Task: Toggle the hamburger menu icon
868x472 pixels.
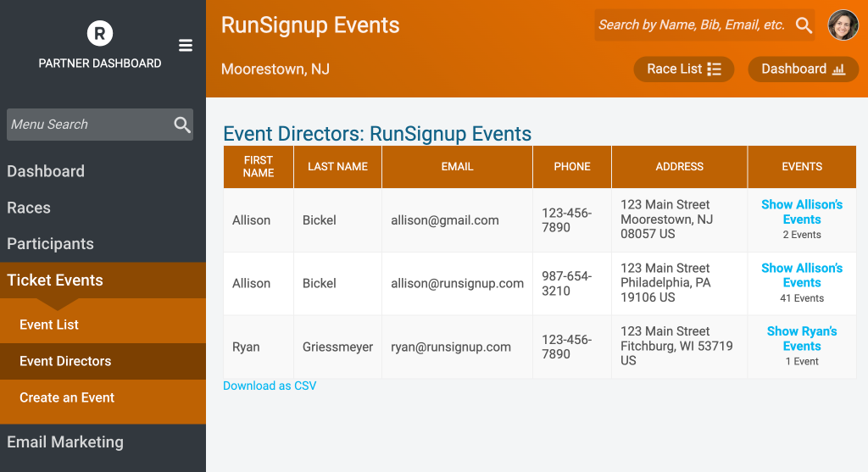Action: (186, 46)
